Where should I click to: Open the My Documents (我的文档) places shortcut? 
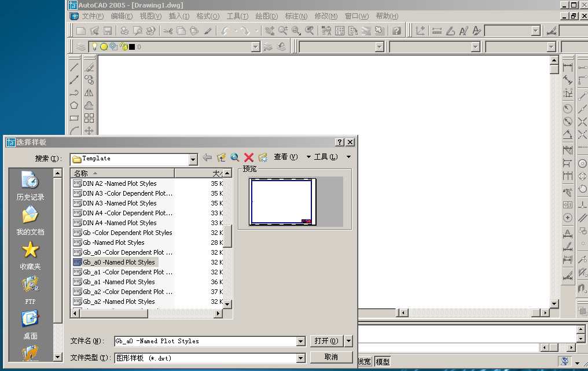click(x=30, y=221)
